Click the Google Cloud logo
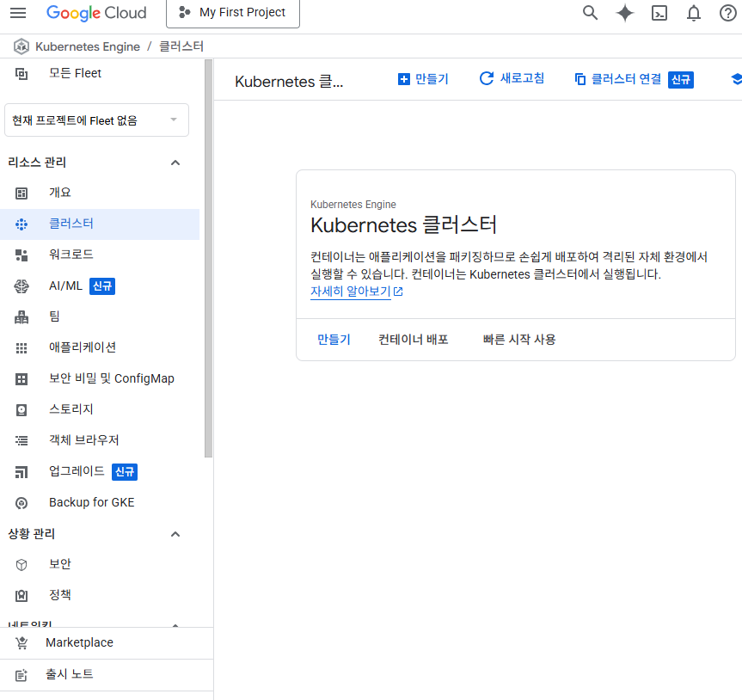This screenshot has width=742, height=700. [96, 13]
